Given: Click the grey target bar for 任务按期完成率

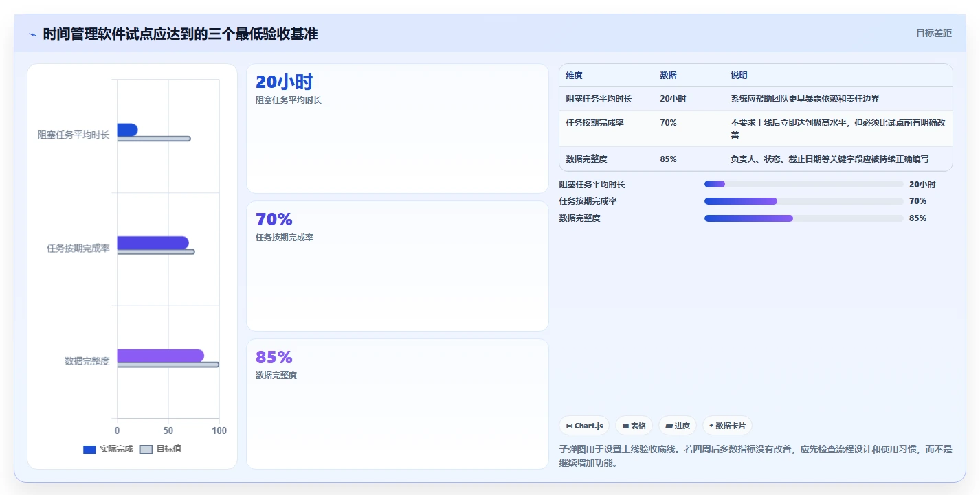Looking at the screenshot, I should coord(156,251).
